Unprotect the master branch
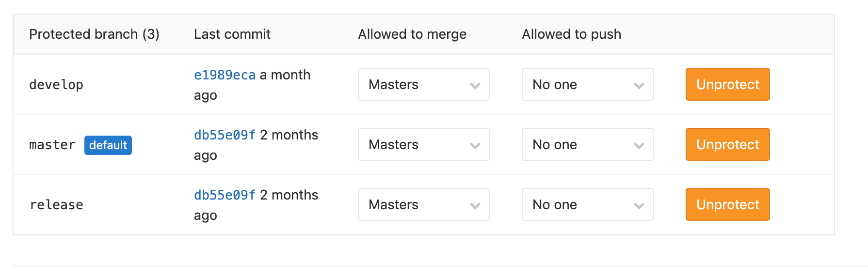 (x=727, y=144)
